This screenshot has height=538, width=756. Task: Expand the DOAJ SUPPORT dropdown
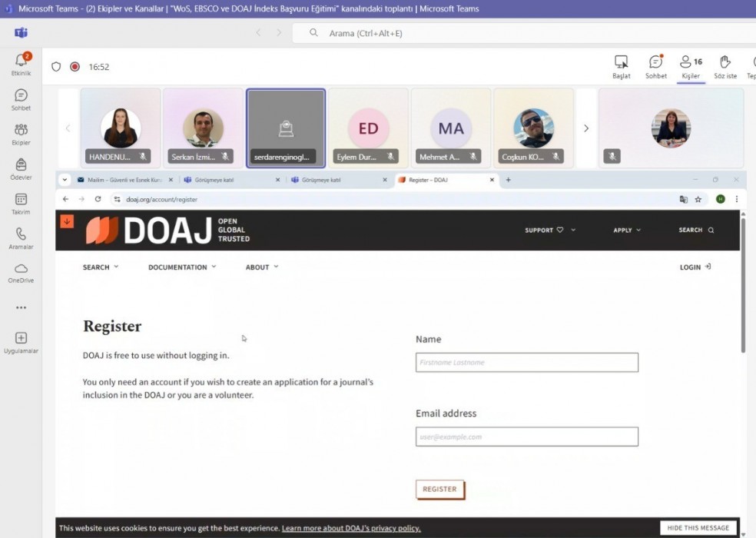[x=550, y=230]
